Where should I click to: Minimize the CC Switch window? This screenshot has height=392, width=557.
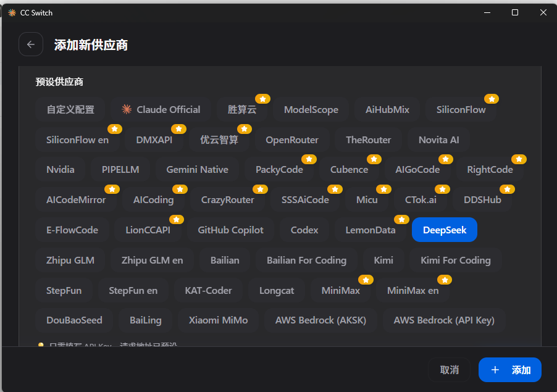[487, 12]
